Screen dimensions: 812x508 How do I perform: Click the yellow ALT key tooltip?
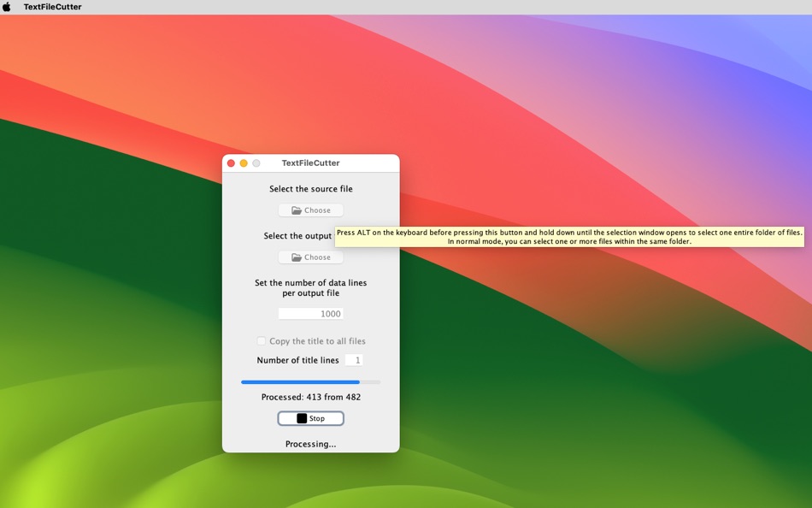569,237
